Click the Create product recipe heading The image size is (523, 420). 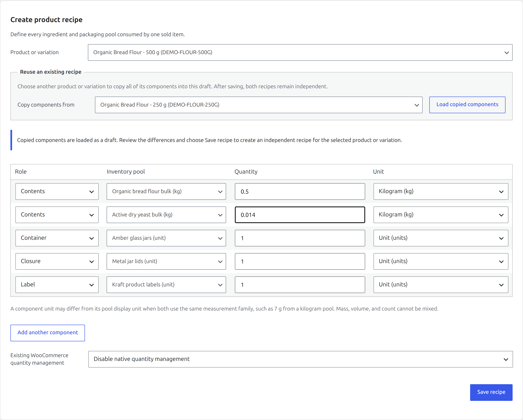46,20
